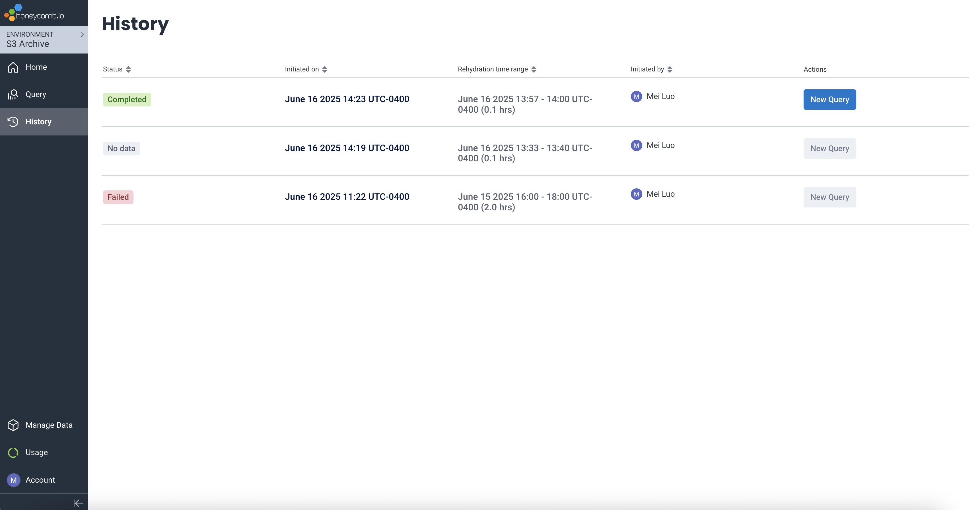980x510 pixels.
Task: Click New Query in the Failed row
Action: [830, 197]
